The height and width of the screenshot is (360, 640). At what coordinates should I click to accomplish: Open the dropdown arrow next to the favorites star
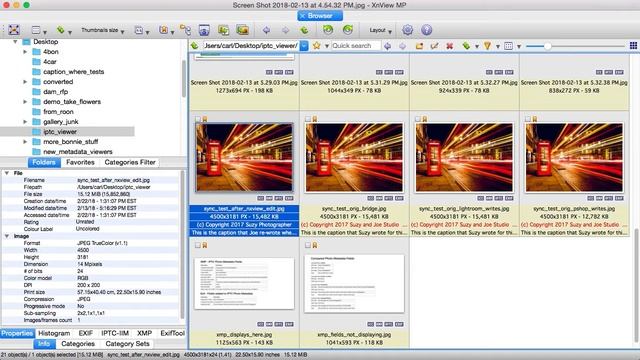[327, 46]
